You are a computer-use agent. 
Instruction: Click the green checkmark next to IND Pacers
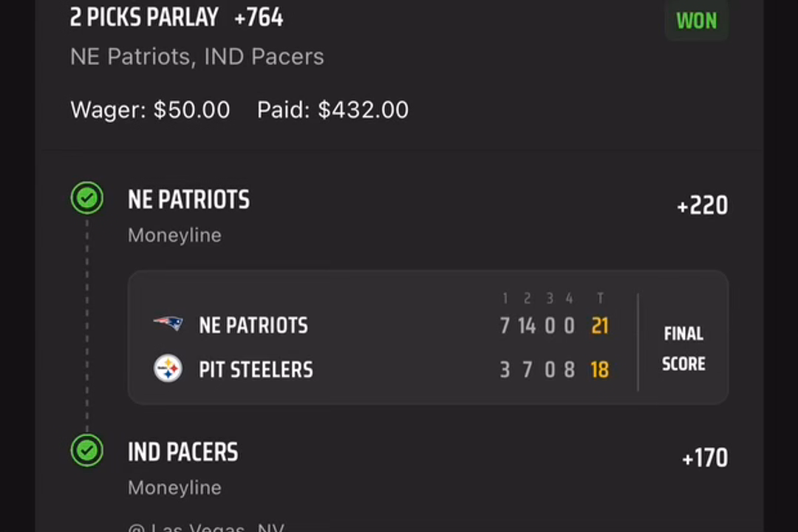point(87,451)
